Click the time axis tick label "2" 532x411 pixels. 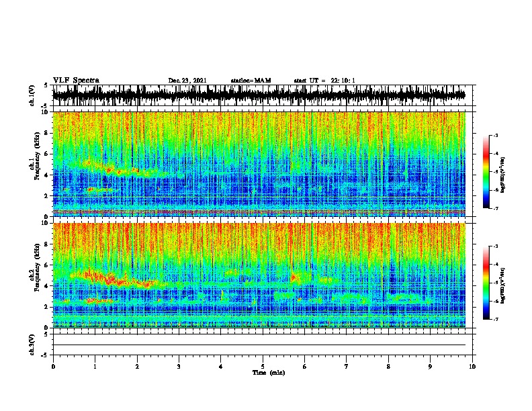137,367
